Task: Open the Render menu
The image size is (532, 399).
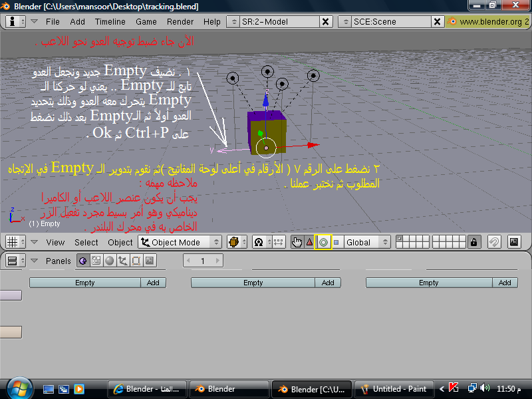Action: tap(180, 22)
